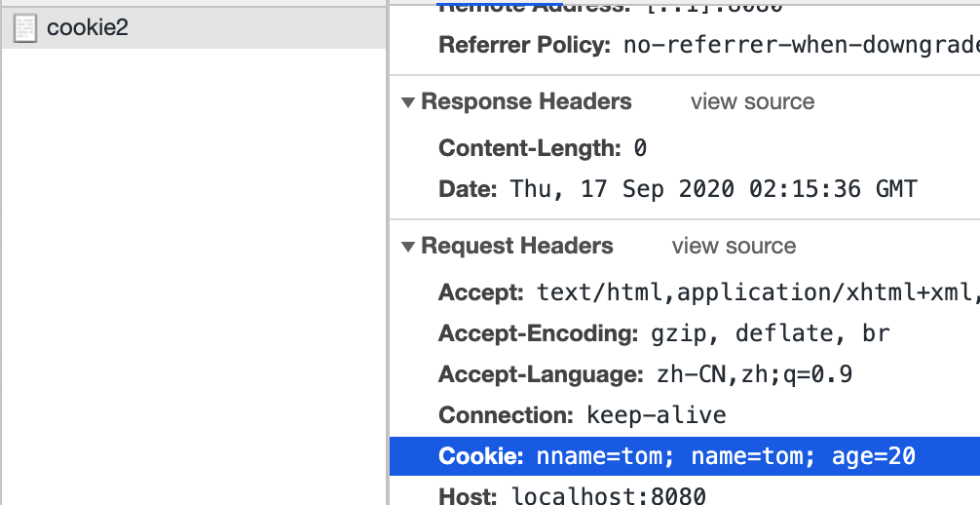Click the Date response header value
This screenshot has width=980, height=505.
714,189
